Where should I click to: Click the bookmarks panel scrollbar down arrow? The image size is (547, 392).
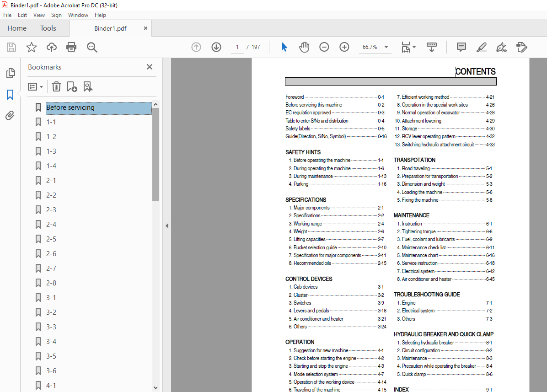click(x=156, y=387)
